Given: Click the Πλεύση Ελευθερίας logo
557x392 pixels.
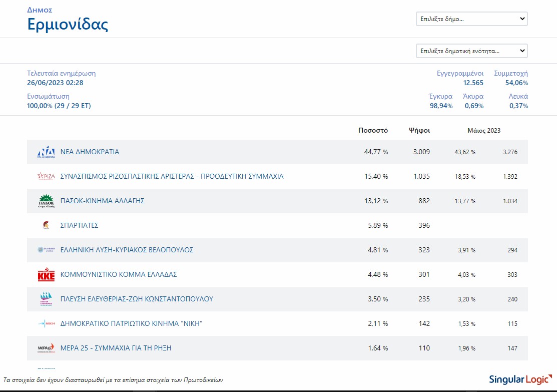Looking at the screenshot, I should [x=46, y=299].
